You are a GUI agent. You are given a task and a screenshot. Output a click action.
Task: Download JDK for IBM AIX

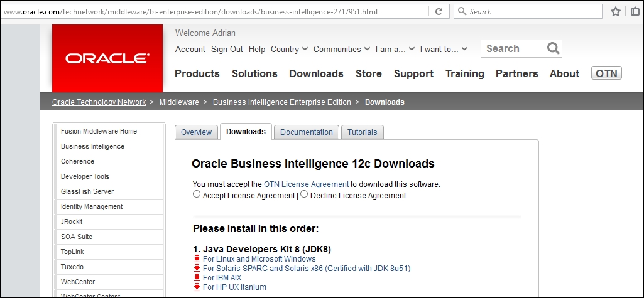(x=222, y=278)
